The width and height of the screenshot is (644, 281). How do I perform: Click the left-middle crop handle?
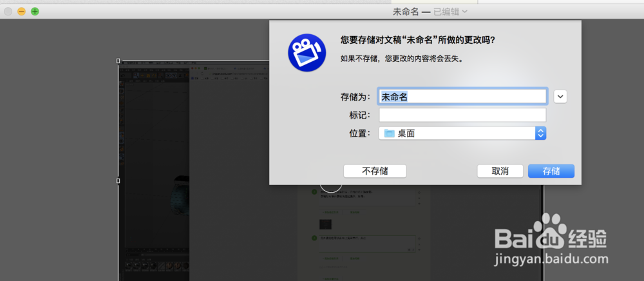[x=118, y=180]
